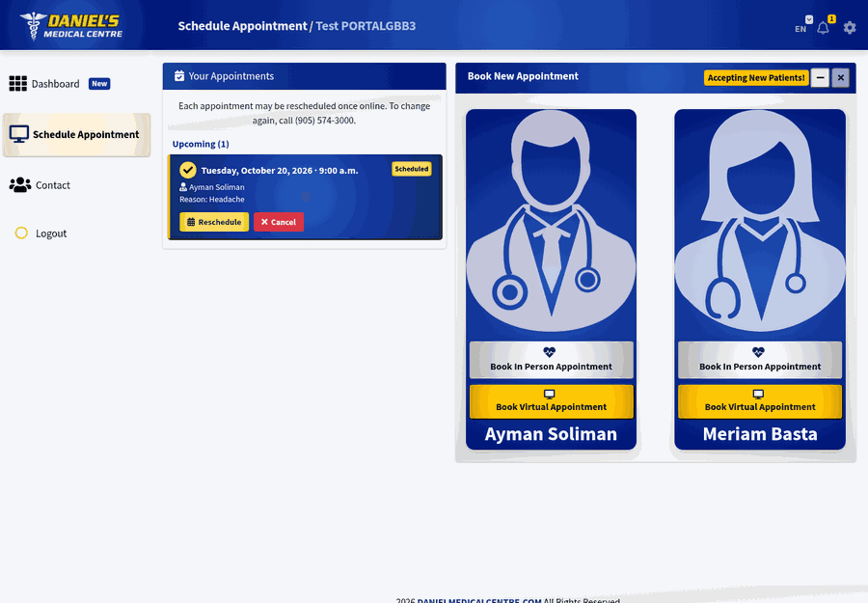The image size is (868, 603).
Task: Click the Your Appointments panel title
Action: pyautogui.click(x=231, y=76)
